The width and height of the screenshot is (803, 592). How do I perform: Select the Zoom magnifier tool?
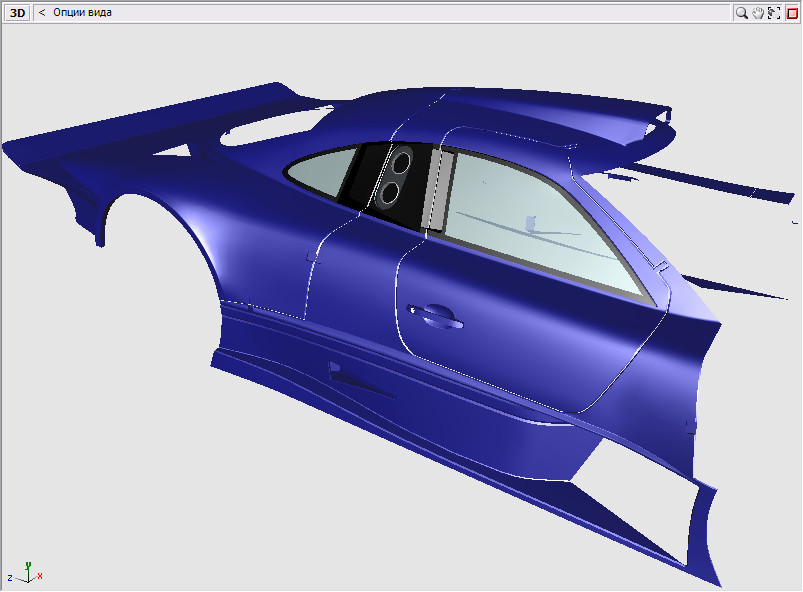pos(742,13)
